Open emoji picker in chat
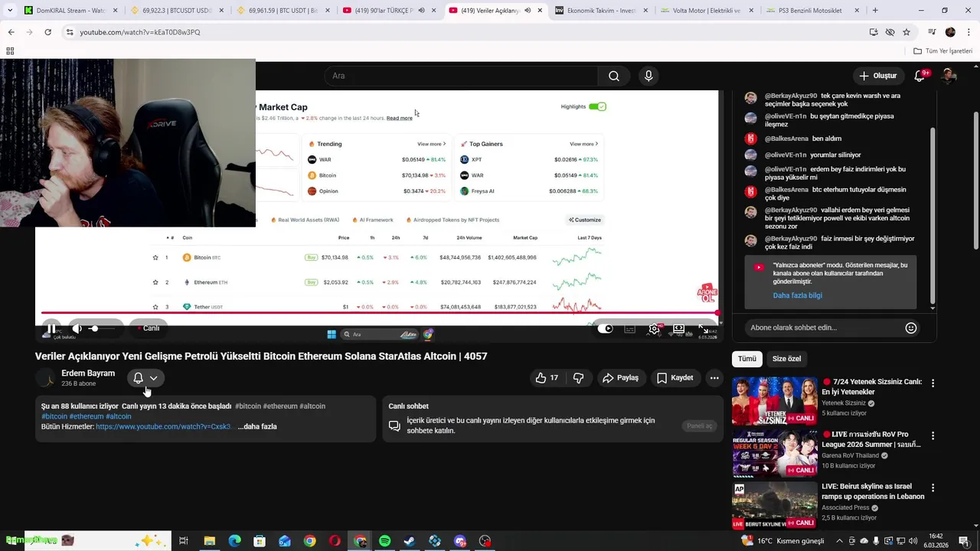 (x=911, y=328)
